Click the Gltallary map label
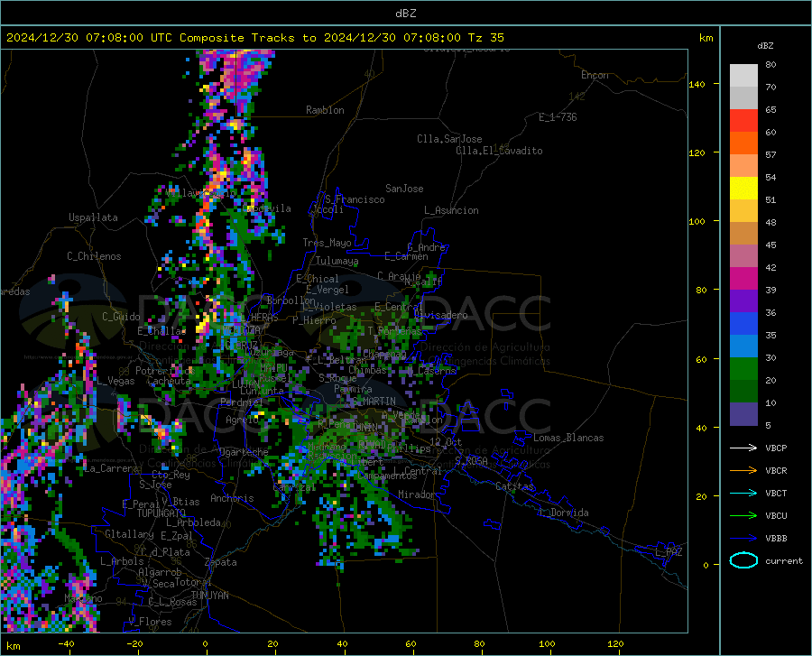The height and width of the screenshot is (656, 812). [129, 534]
